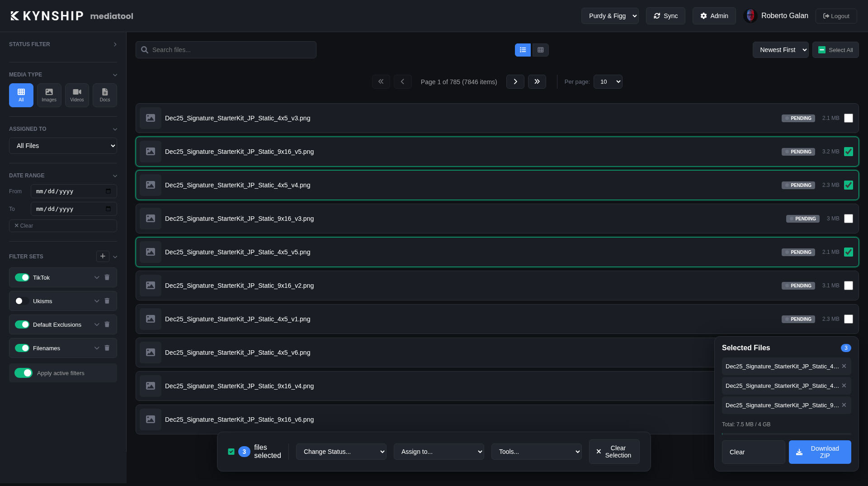Switch to grid view layout

[x=540, y=50]
